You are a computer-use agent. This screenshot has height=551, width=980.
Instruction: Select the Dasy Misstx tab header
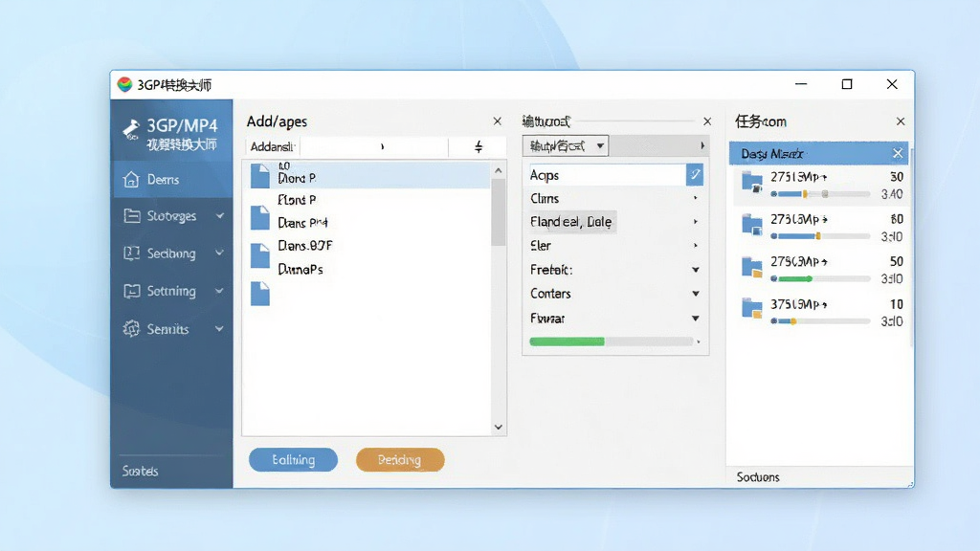[x=818, y=153]
